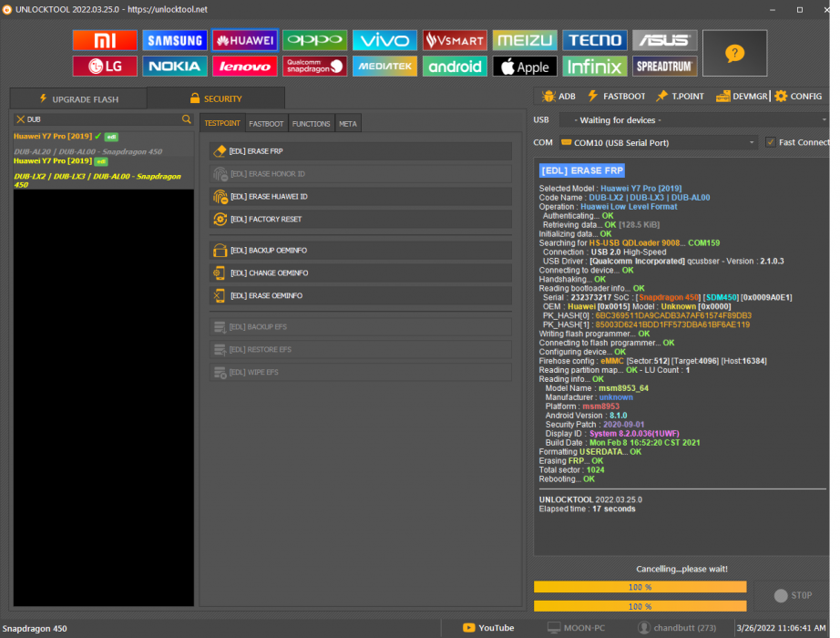
Task: Open the ADB tool
Action: (x=558, y=96)
